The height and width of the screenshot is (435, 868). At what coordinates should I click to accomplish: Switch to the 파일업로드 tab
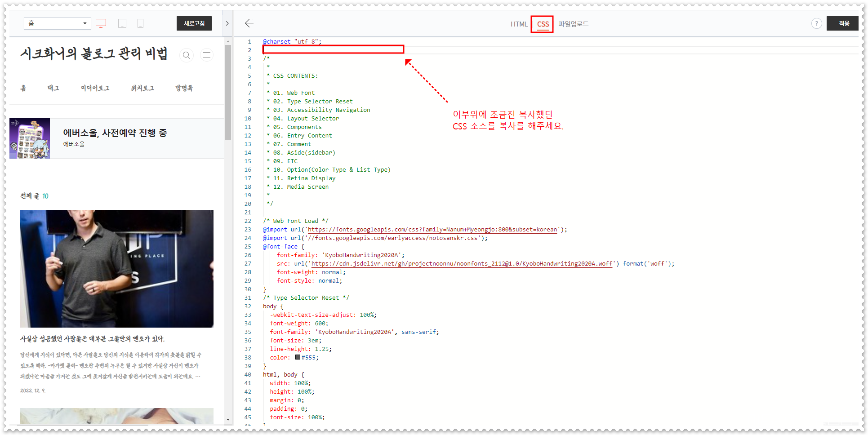[573, 24]
